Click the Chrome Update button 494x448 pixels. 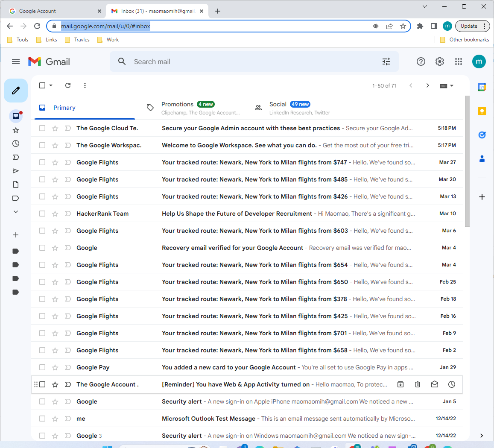point(468,26)
